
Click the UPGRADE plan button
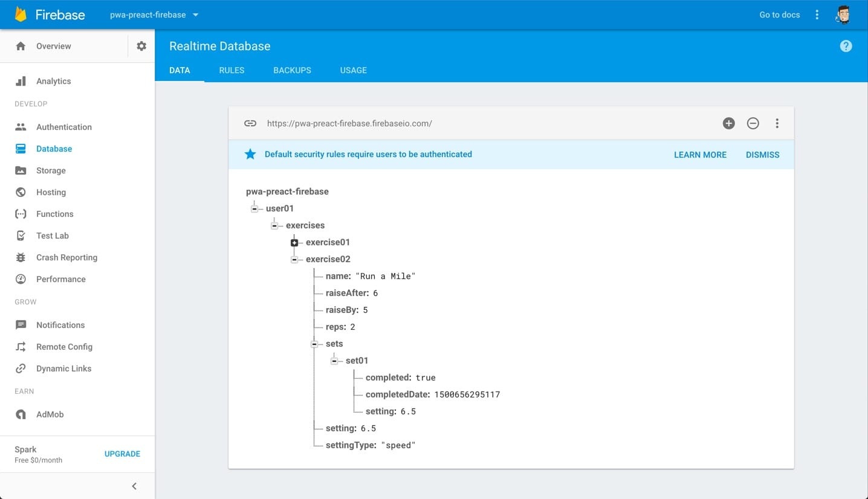(122, 454)
